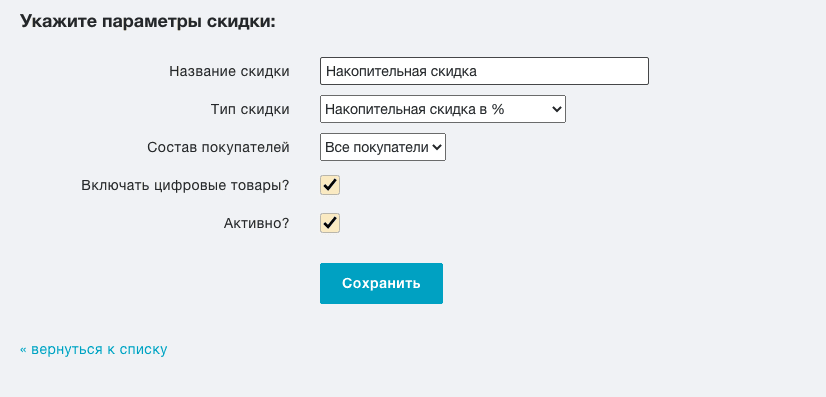The width and height of the screenshot is (826, 397).
Task: Click the chevron arrow on Все покупатели select
Action: point(436,147)
